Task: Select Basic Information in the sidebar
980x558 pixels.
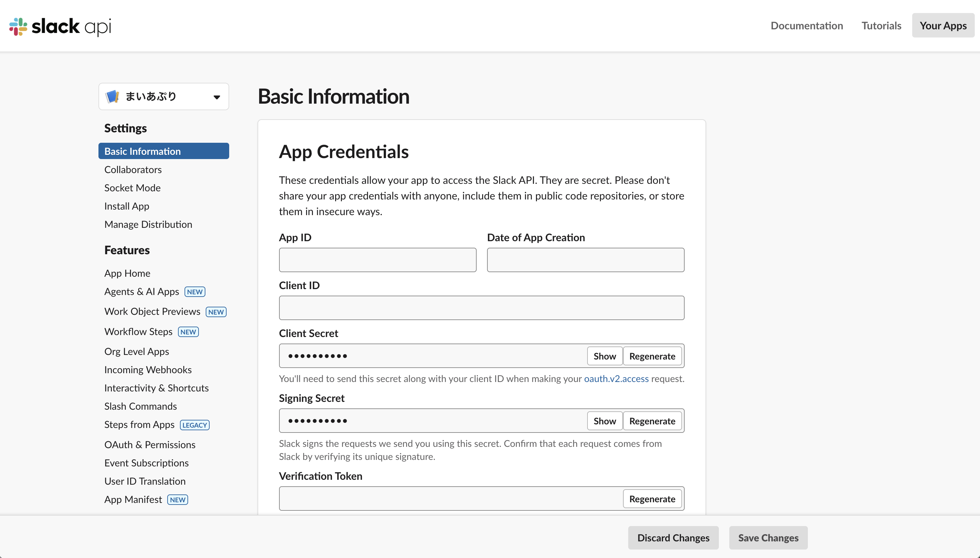Action: pyautogui.click(x=142, y=151)
